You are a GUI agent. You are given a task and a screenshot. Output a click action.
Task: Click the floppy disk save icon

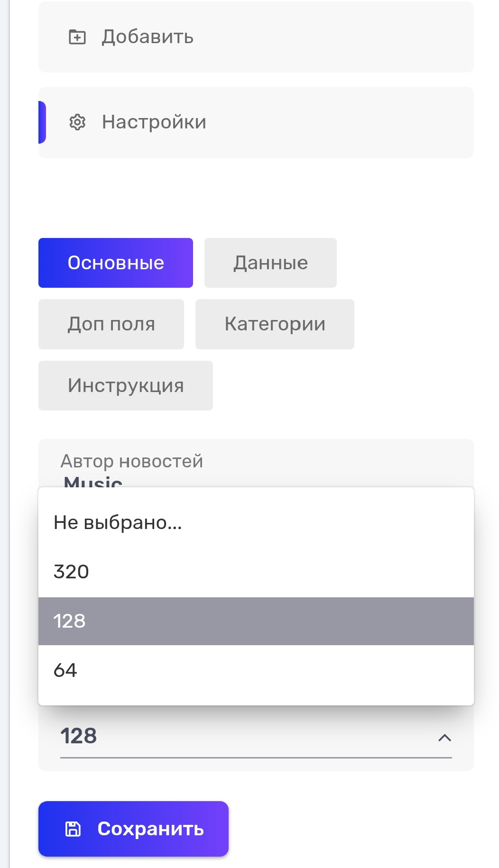pos(73,829)
